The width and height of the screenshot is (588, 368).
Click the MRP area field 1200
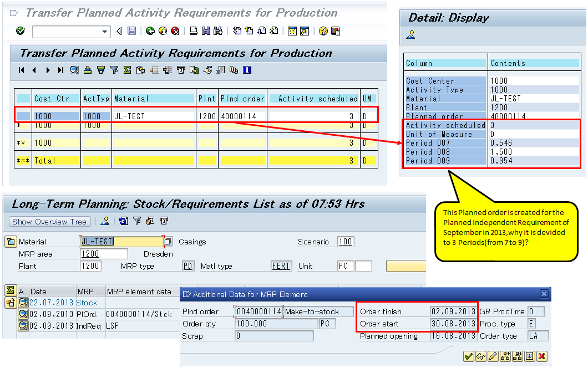[x=104, y=254]
